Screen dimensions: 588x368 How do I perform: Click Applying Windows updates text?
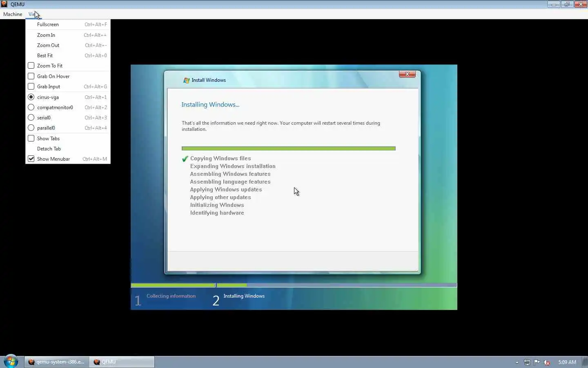click(226, 190)
